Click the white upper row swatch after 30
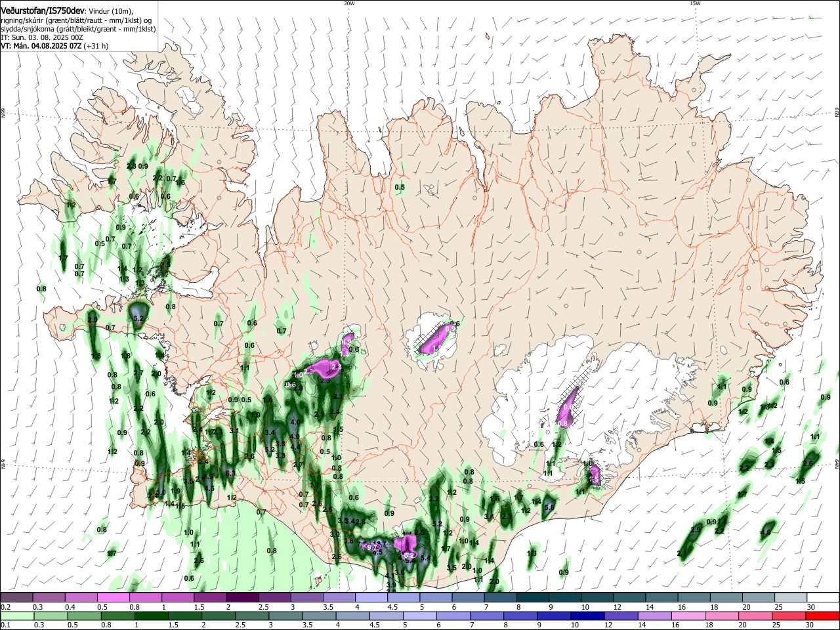840x630 pixels. [823, 598]
